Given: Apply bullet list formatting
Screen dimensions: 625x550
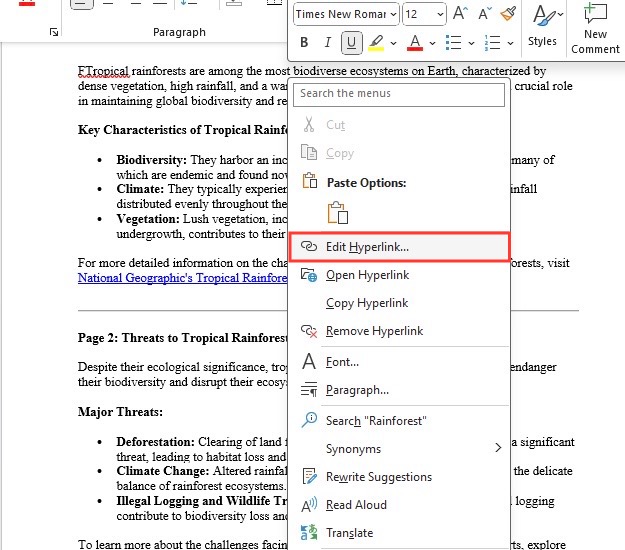Looking at the screenshot, I should point(454,42).
